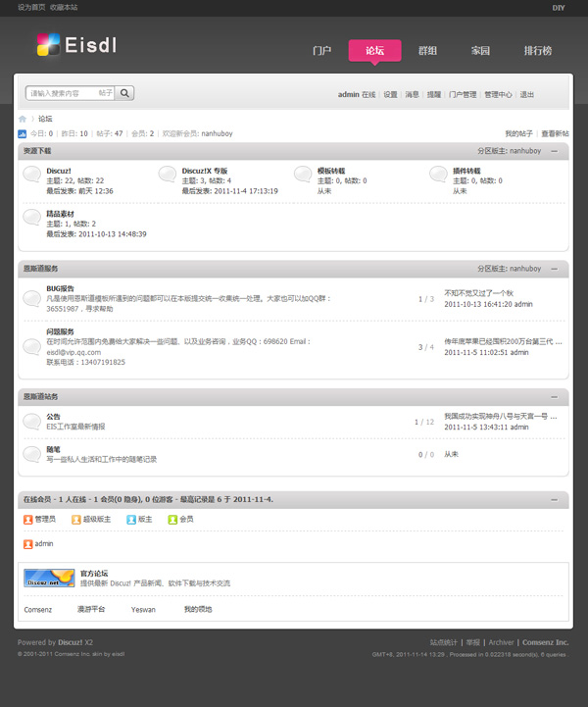Open 查看新帖 link
The width and height of the screenshot is (588, 707).
tap(555, 133)
